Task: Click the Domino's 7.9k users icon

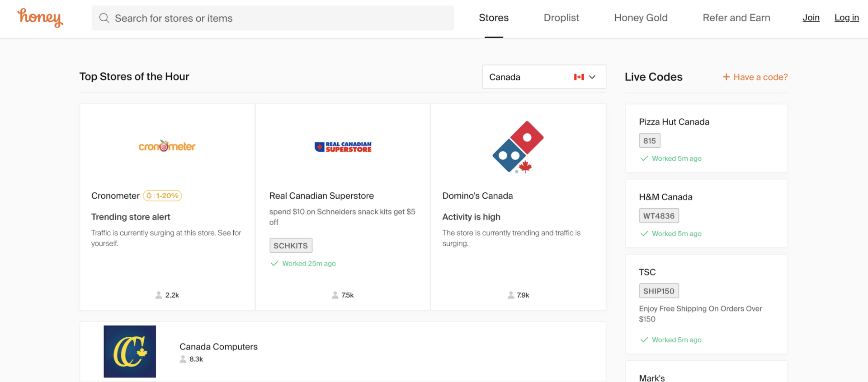Action: [x=511, y=295]
